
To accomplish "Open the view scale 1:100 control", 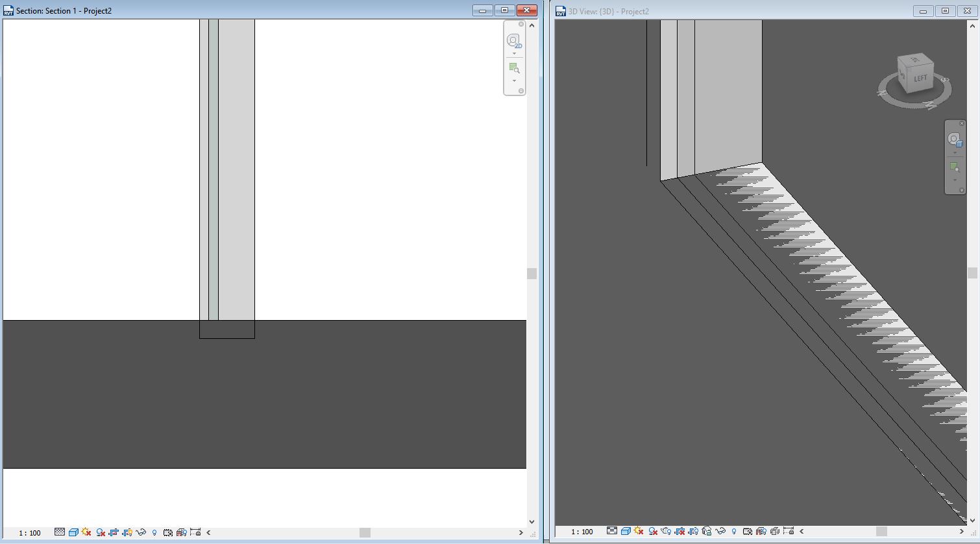I will click(29, 532).
